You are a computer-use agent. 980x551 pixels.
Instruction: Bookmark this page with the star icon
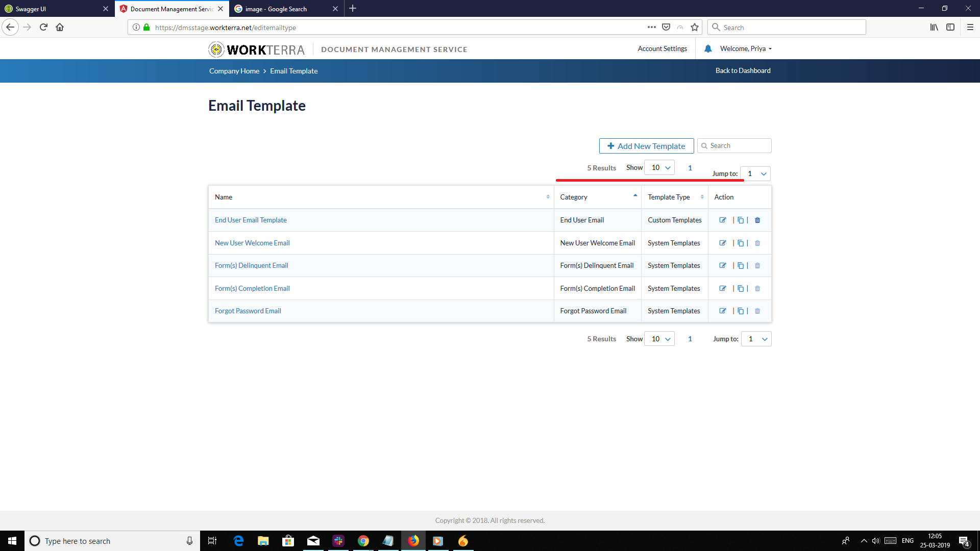(x=694, y=27)
